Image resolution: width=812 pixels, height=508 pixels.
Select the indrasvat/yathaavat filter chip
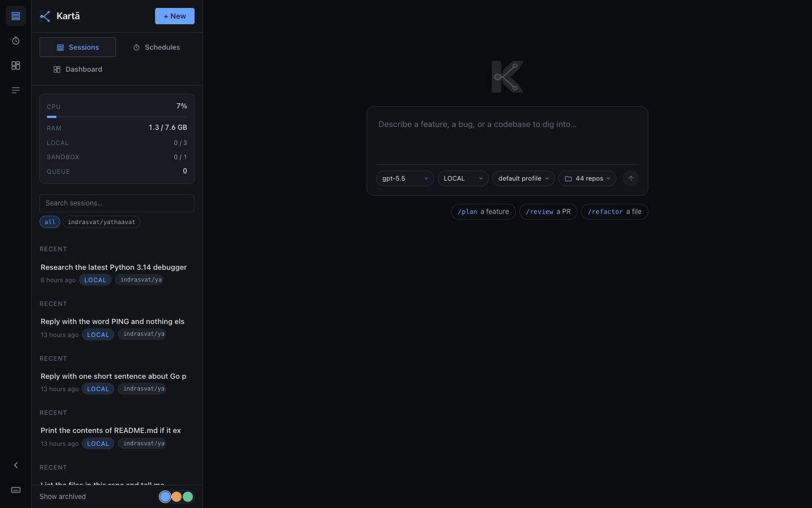(101, 222)
